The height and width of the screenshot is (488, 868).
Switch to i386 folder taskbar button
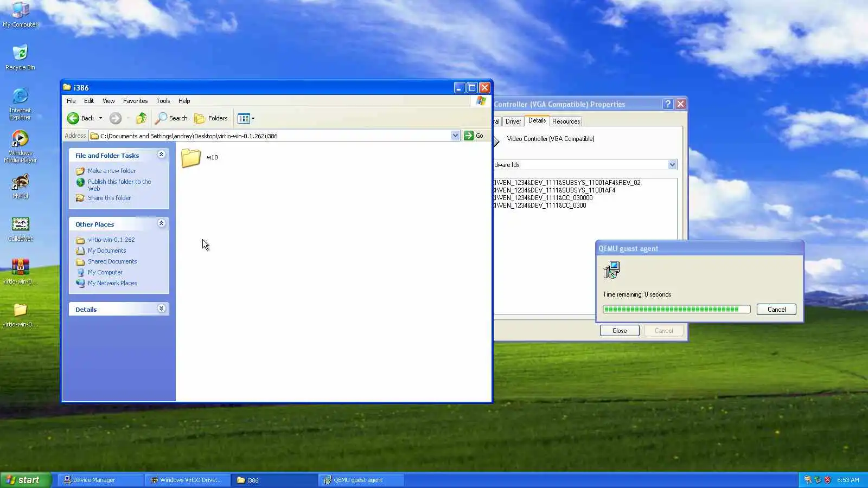pyautogui.click(x=274, y=480)
